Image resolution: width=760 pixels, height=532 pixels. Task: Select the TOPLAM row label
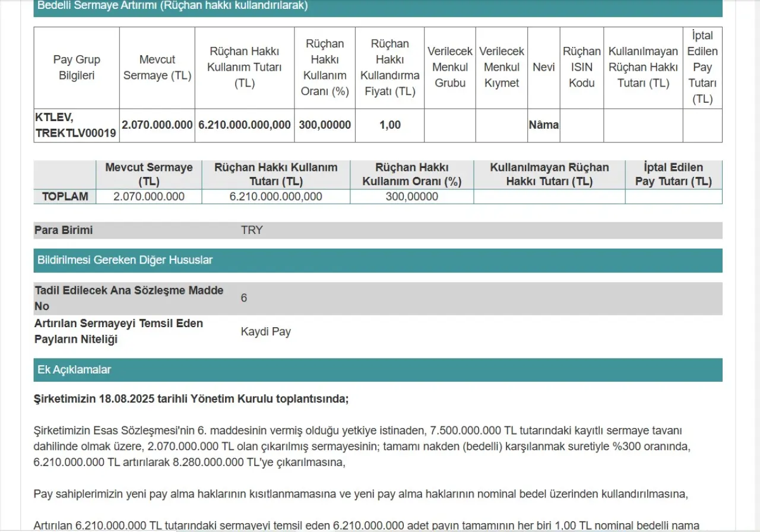pos(65,197)
